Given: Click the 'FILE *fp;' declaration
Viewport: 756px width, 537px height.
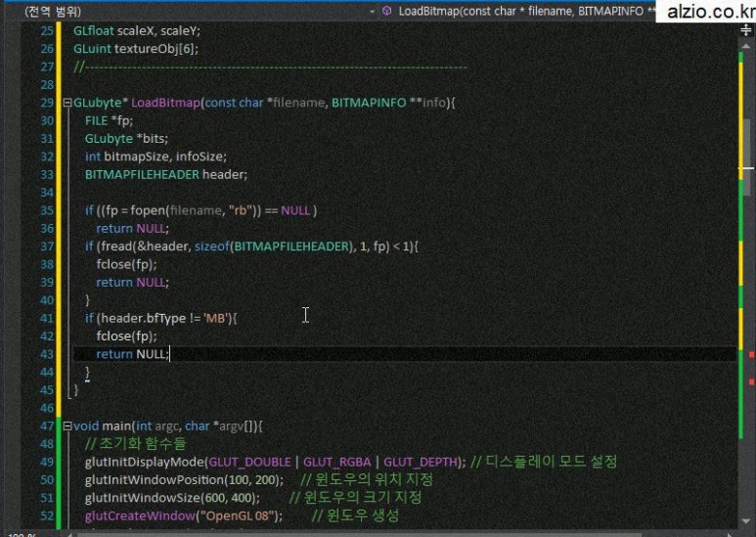Looking at the screenshot, I should coord(109,120).
